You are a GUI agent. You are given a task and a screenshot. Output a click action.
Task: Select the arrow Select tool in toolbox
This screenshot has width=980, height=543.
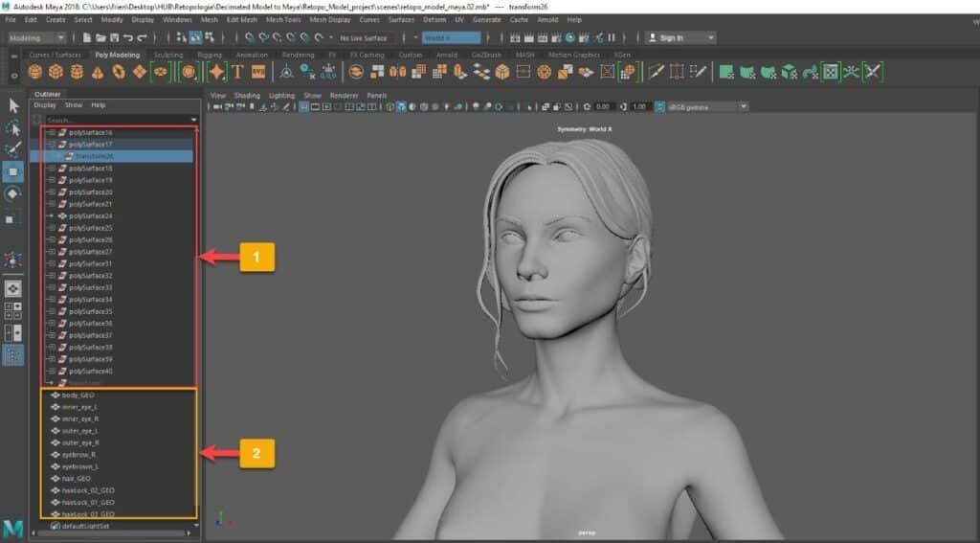[x=14, y=105]
